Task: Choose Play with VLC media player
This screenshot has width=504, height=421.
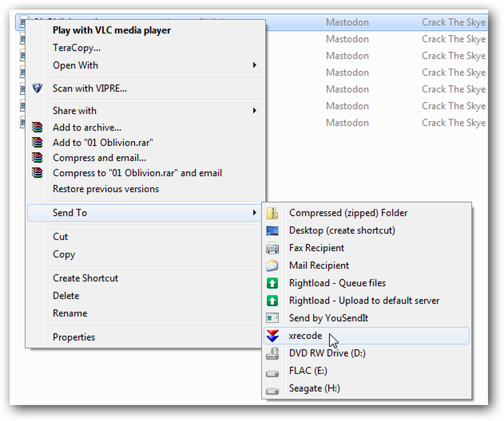Action: click(x=112, y=30)
